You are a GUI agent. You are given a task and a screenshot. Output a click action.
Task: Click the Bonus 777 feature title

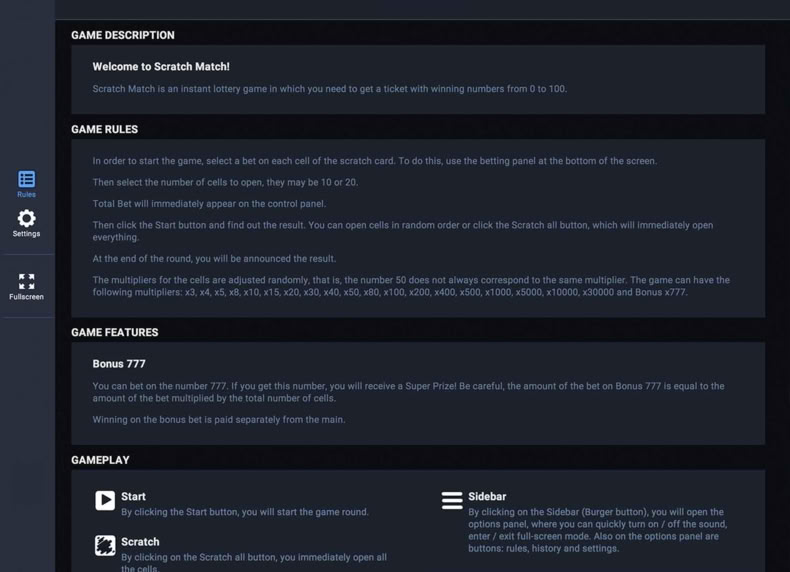[x=119, y=364]
